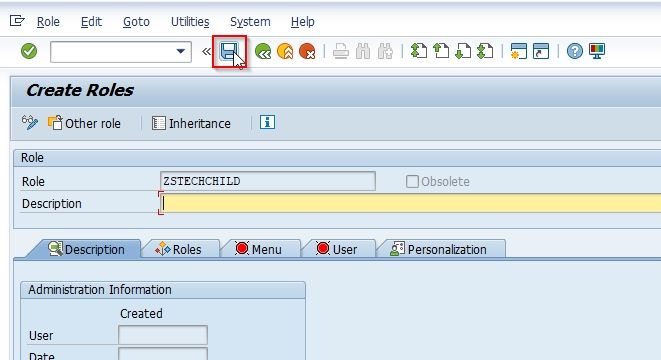
Task: Open the Edit menu
Action: pos(91,21)
